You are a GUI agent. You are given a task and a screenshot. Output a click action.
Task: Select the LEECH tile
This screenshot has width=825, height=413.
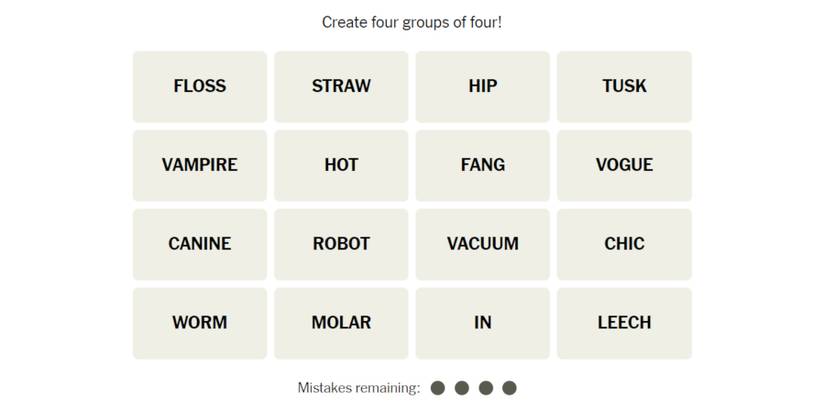[x=624, y=323]
